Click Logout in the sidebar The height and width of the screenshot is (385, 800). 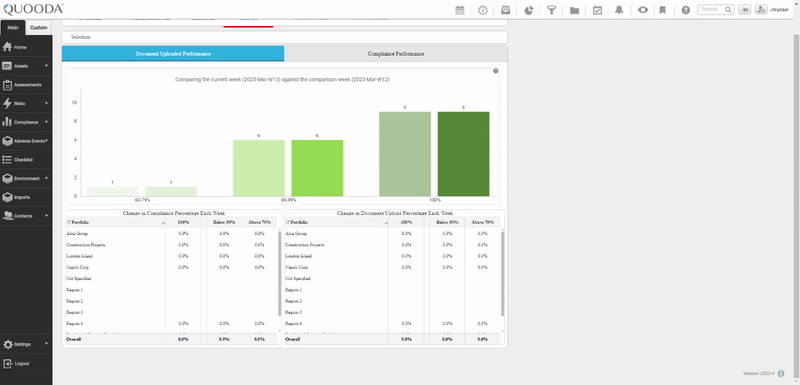coord(26,364)
